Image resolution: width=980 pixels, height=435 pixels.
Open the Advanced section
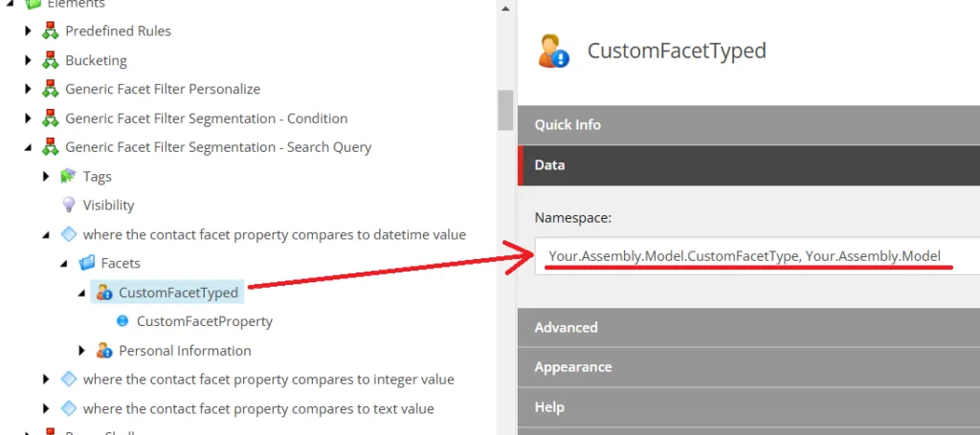tap(748, 327)
